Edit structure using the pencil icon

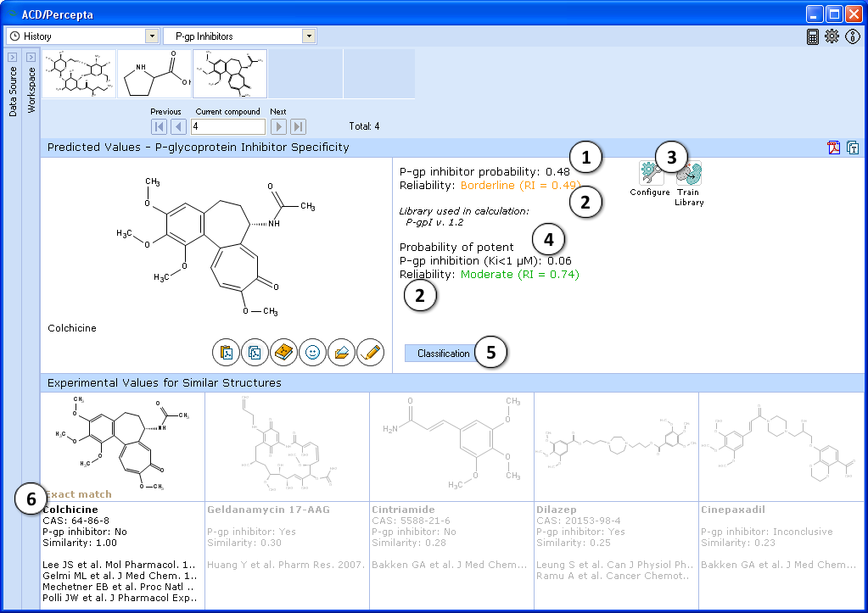click(x=370, y=353)
